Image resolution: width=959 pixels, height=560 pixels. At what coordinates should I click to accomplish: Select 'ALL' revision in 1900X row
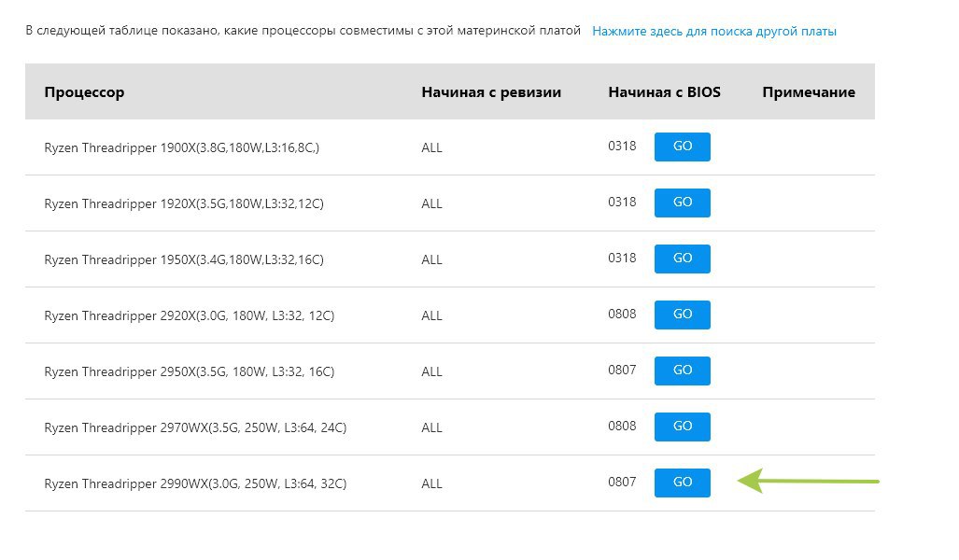[x=431, y=148]
